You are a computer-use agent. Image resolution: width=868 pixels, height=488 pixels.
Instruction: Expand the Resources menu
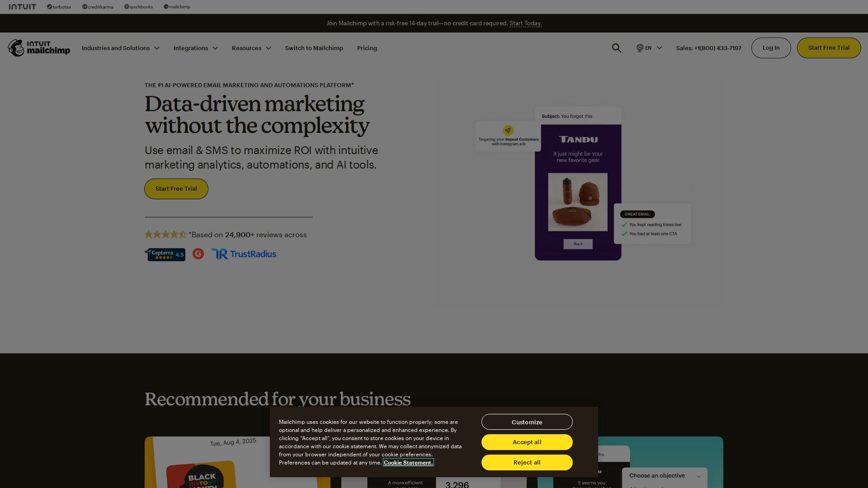click(x=251, y=48)
